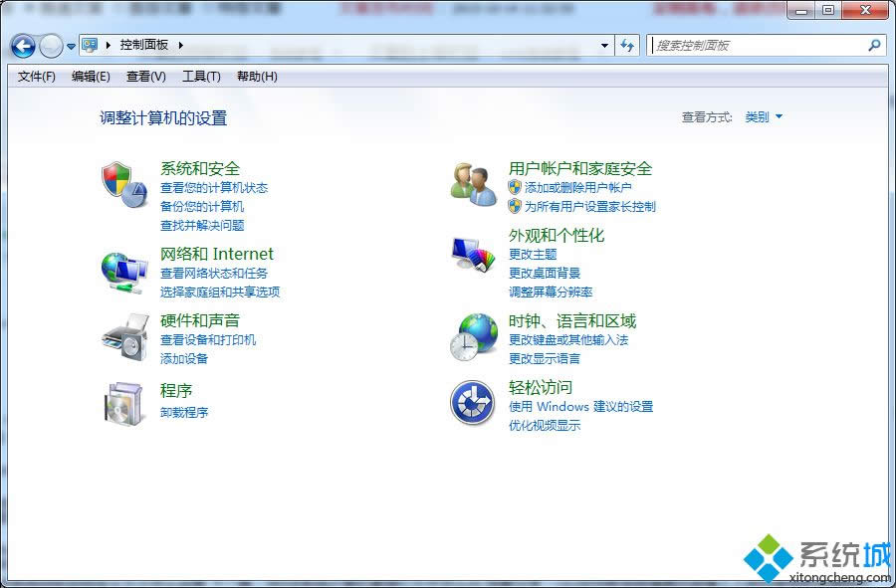Open the 查看(V) menu
Viewport: 896px width, 588px height.
[x=146, y=77]
